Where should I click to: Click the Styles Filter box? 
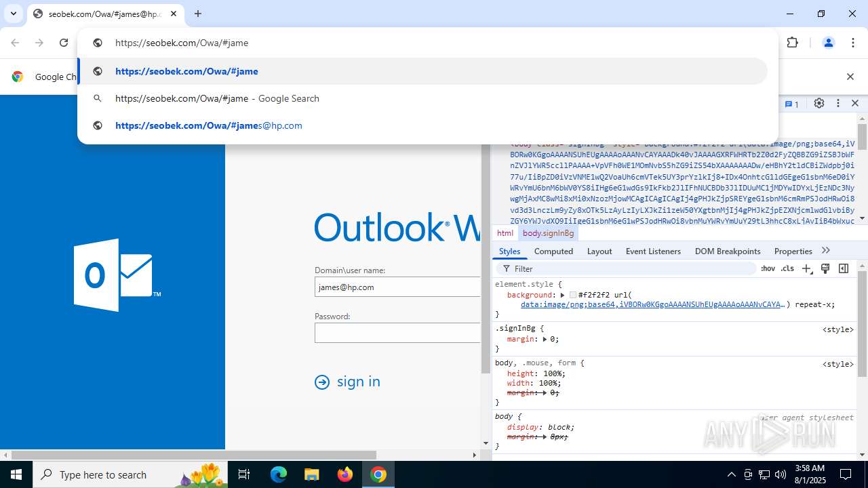click(627, 268)
